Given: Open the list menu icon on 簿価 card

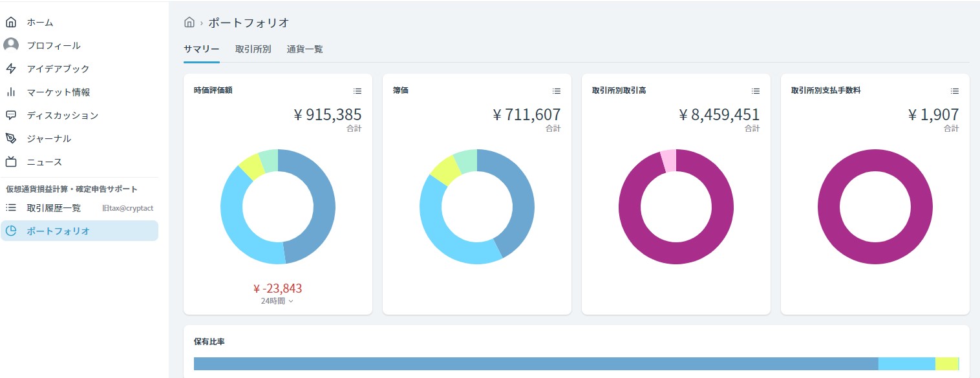Looking at the screenshot, I should (557, 91).
